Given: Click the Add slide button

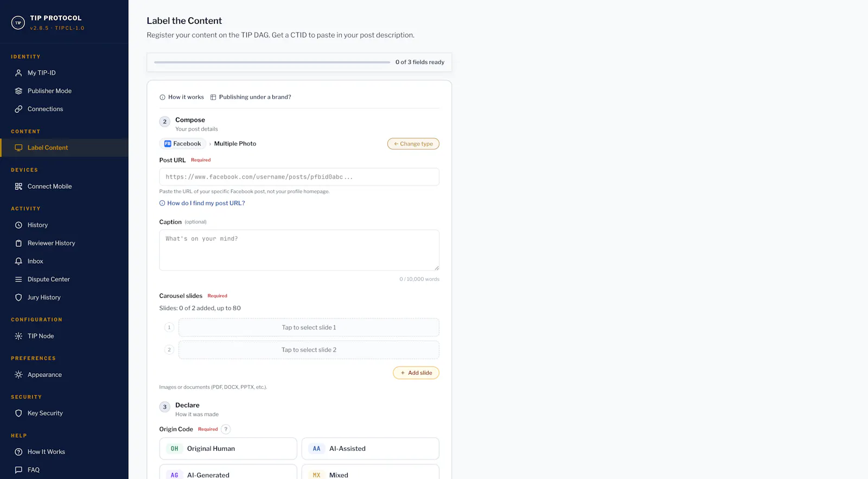Looking at the screenshot, I should pyautogui.click(x=416, y=373).
